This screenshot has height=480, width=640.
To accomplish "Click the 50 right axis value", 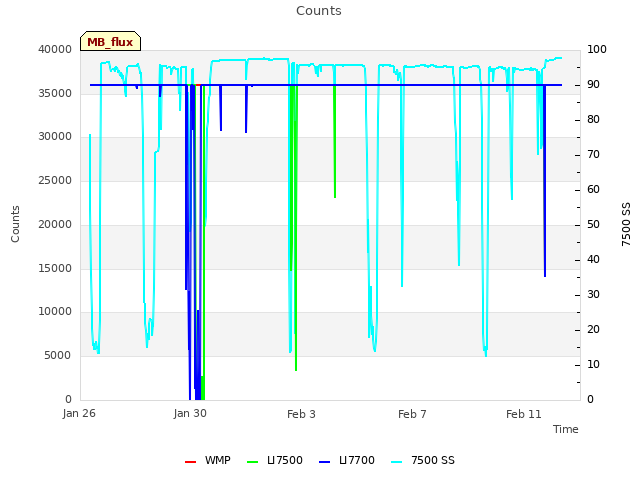I will tap(593, 224).
